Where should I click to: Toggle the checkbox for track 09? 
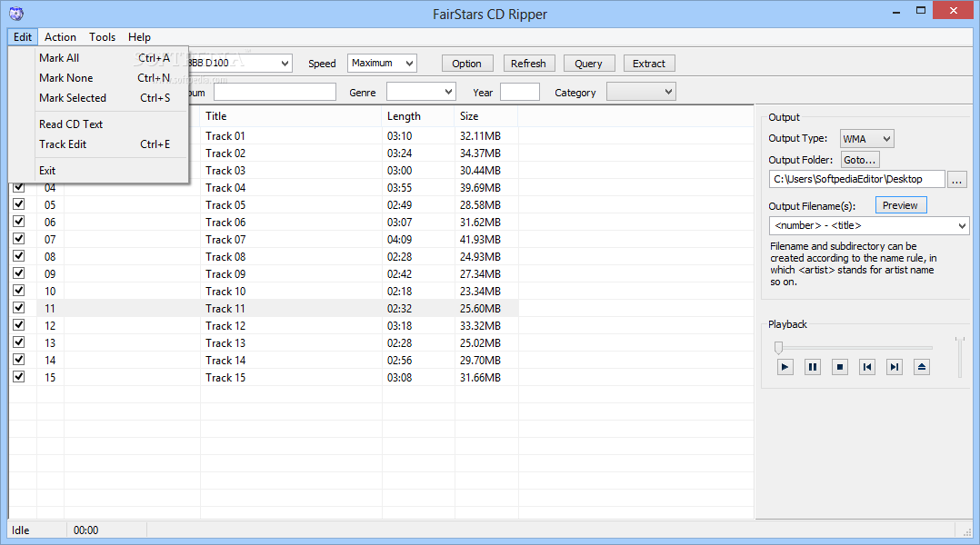[x=19, y=273]
